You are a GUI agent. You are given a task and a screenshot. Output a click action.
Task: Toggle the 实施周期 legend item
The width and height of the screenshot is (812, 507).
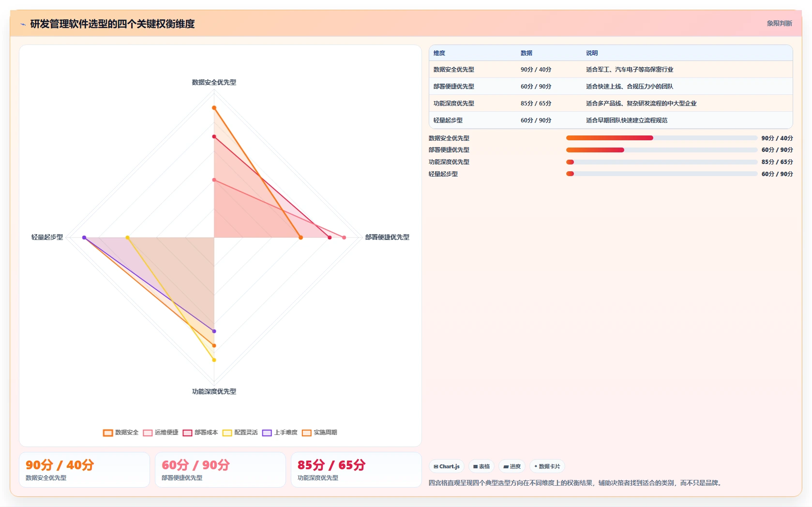pos(319,432)
